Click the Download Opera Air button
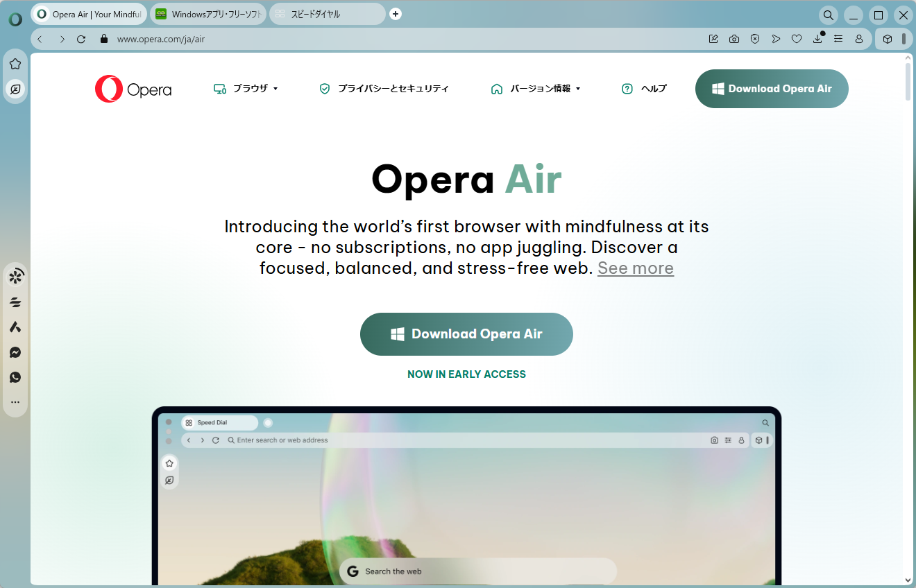Screen dimensions: 916x588 [466, 334]
